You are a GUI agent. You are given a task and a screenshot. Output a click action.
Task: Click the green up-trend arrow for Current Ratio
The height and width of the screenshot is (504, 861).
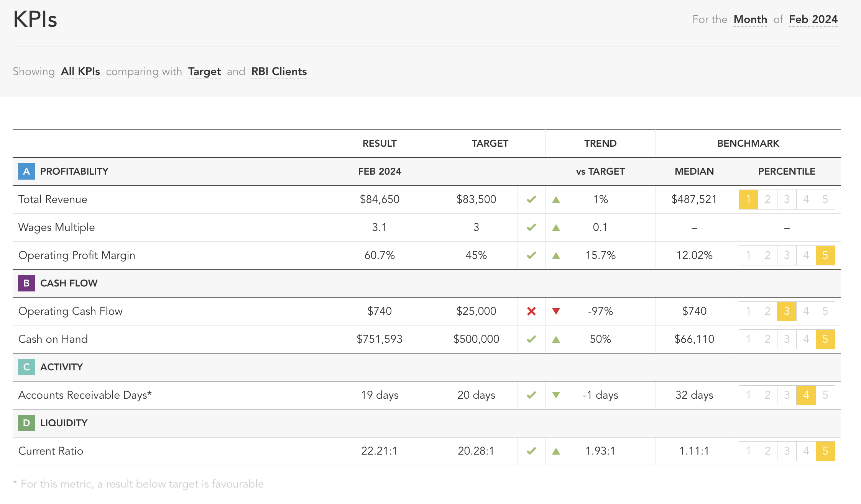pyautogui.click(x=556, y=451)
